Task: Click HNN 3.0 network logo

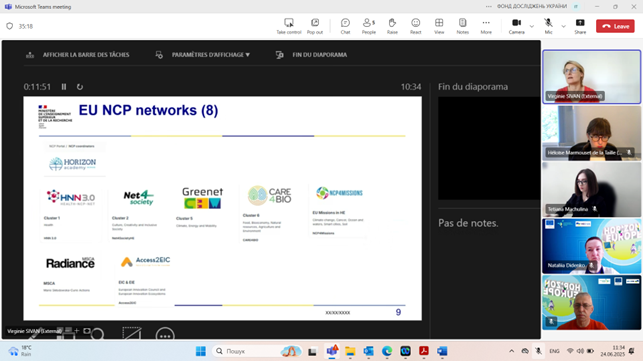Action: (71, 197)
